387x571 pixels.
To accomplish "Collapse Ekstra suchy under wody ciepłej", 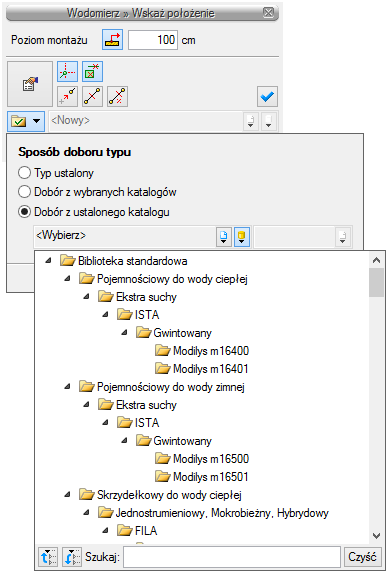I will click(x=86, y=297).
